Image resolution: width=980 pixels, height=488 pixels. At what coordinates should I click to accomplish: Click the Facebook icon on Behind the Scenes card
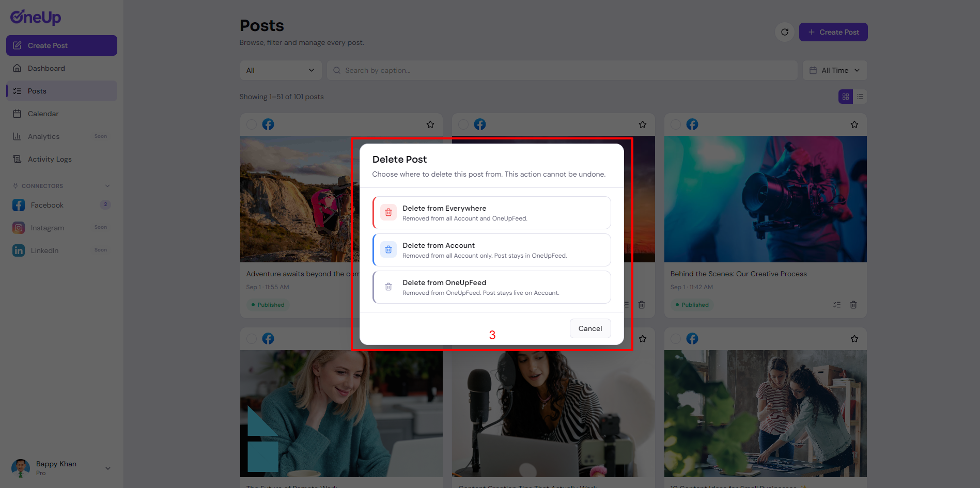tap(692, 124)
